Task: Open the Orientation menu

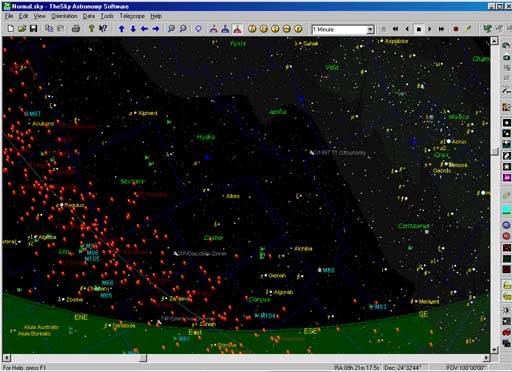Action: 64,16
